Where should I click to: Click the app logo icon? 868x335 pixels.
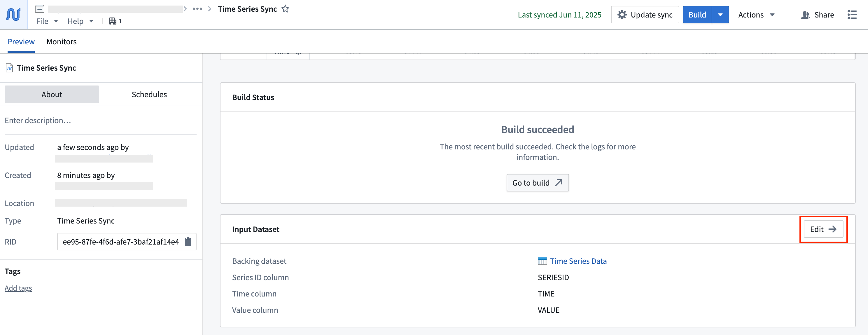pyautogui.click(x=13, y=14)
